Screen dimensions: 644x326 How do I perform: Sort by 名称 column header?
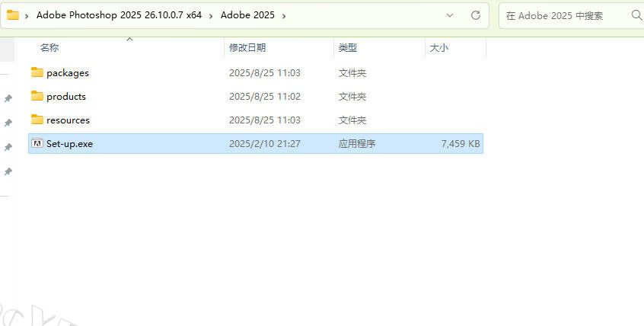click(x=49, y=48)
